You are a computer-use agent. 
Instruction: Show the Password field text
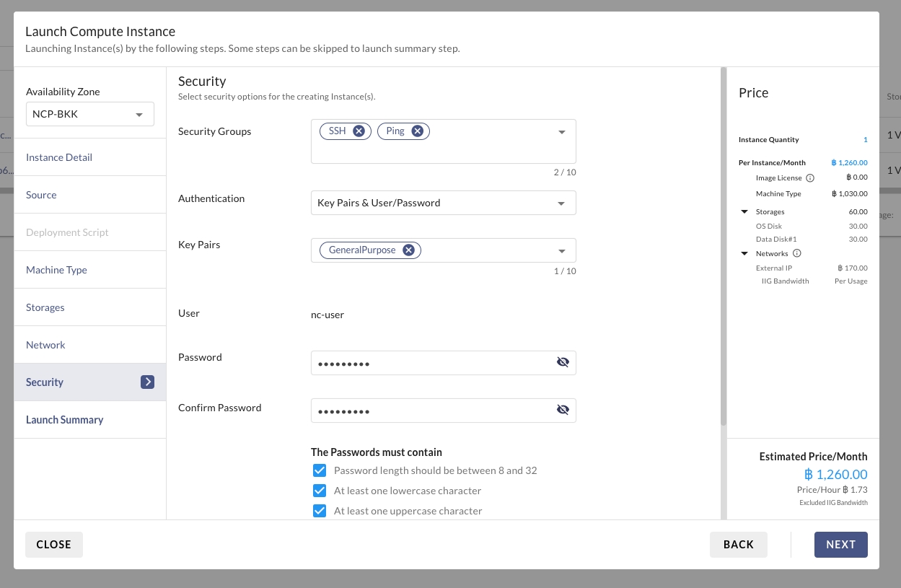click(563, 362)
